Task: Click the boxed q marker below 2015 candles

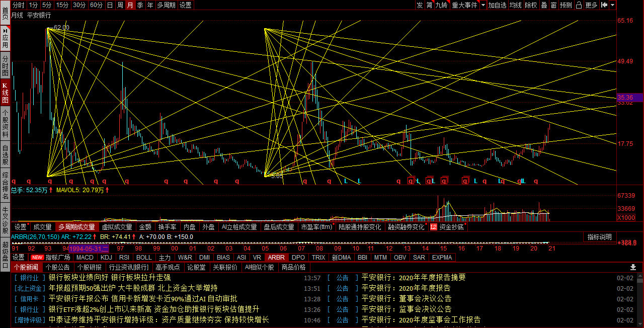Action: click(x=444, y=181)
